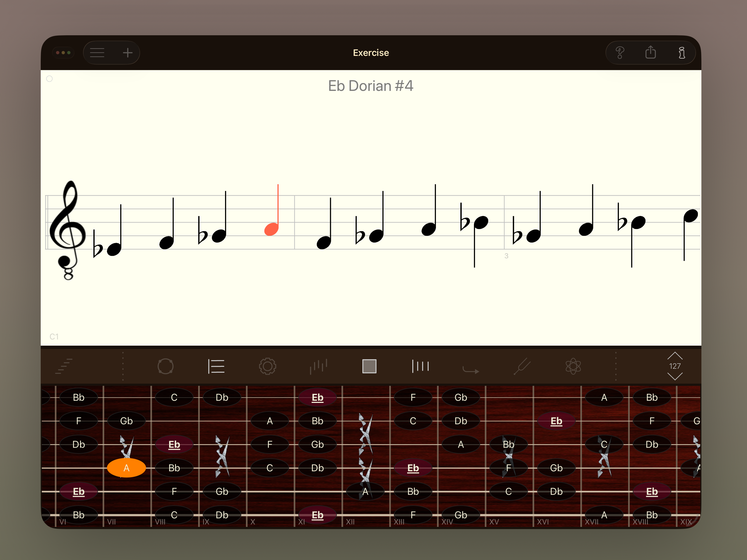Toggle the small circle at top-left of score
Screen dimensions: 747x560
coord(49,79)
